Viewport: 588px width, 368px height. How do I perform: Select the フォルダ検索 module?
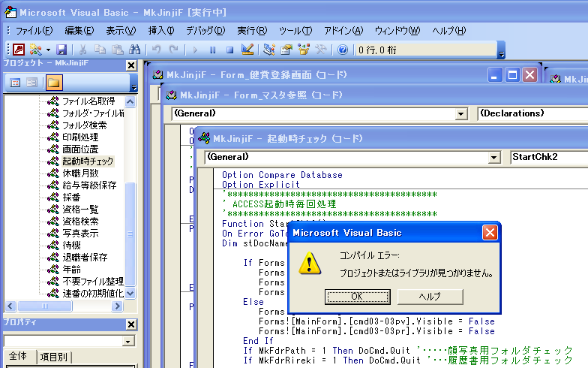(84, 125)
